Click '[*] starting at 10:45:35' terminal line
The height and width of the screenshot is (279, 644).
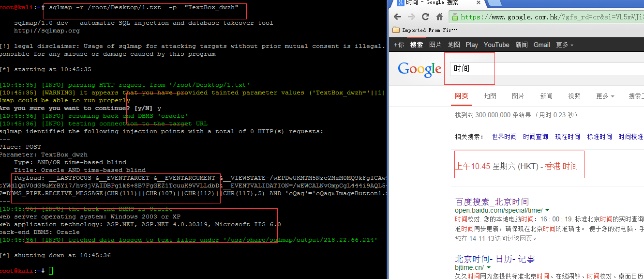coord(45,69)
